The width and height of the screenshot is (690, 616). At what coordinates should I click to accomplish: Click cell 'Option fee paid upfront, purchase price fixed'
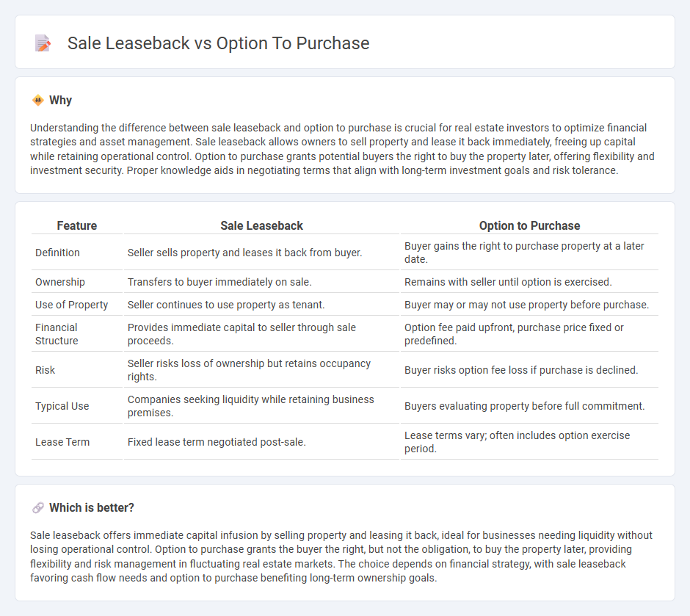pos(529,334)
